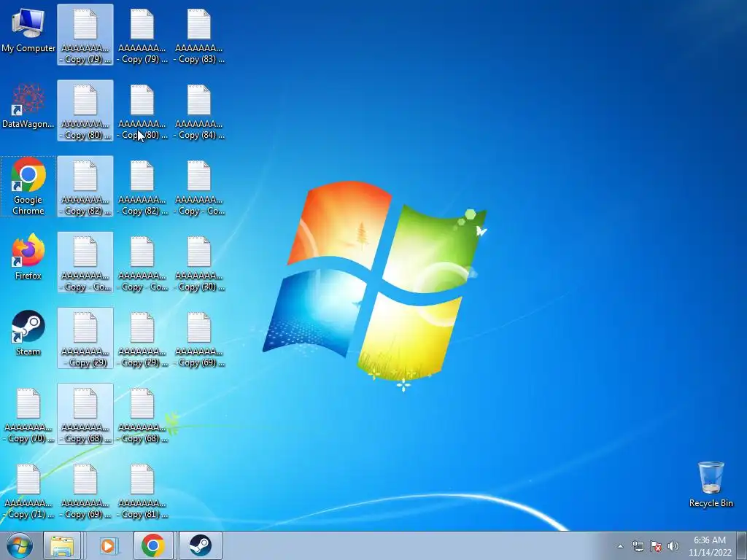This screenshot has width=747, height=560.
Task: Select the Recycle Bin icon
Action: coord(711,484)
